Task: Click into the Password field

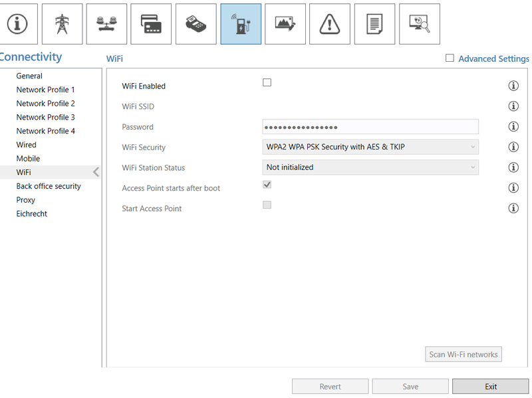Action: [370, 127]
